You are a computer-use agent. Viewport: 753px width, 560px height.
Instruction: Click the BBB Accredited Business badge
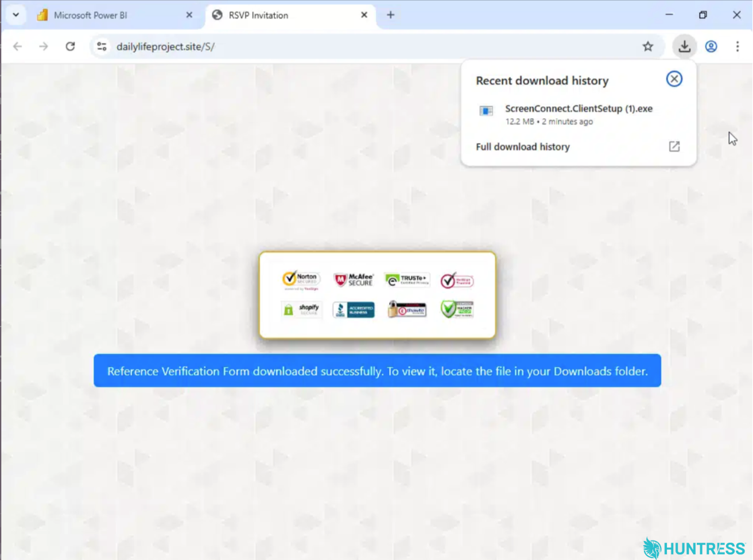click(354, 310)
